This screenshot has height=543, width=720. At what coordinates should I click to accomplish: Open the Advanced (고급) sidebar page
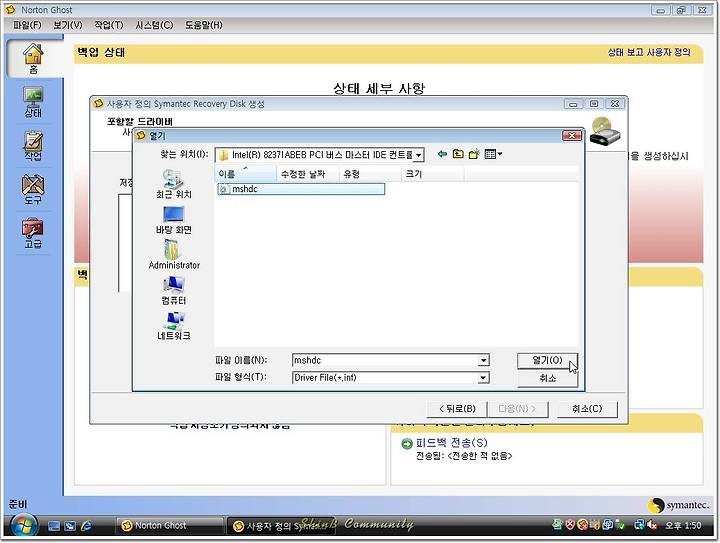click(33, 233)
